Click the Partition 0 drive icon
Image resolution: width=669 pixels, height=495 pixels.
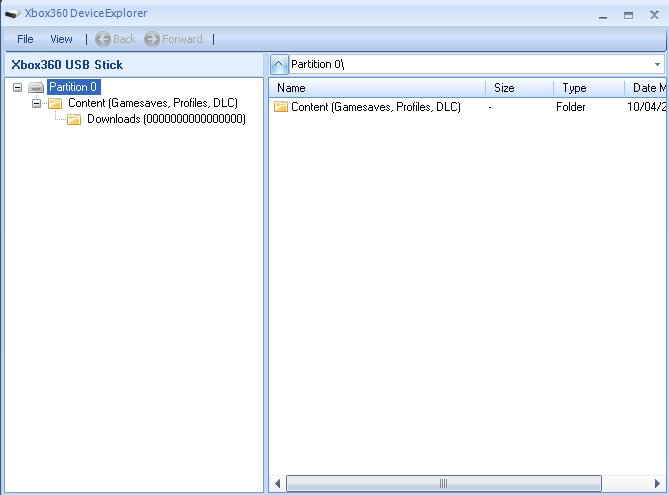(x=36, y=87)
